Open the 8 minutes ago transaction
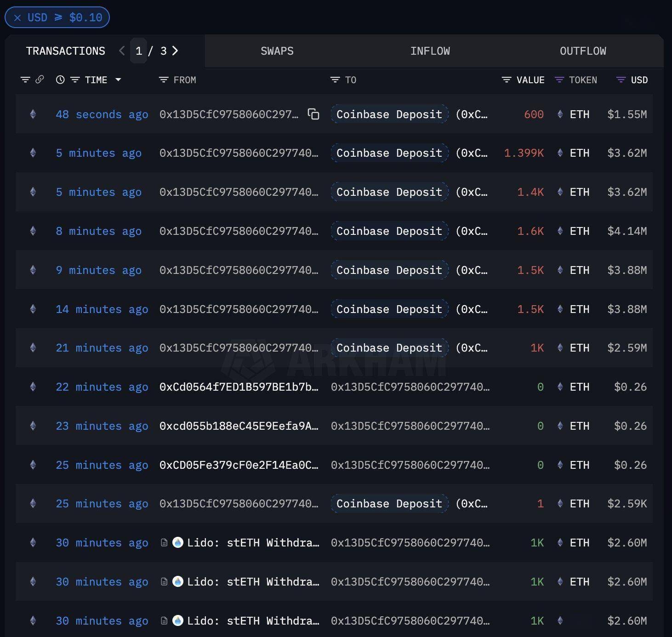Image resolution: width=672 pixels, height=637 pixels. tap(98, 231)
